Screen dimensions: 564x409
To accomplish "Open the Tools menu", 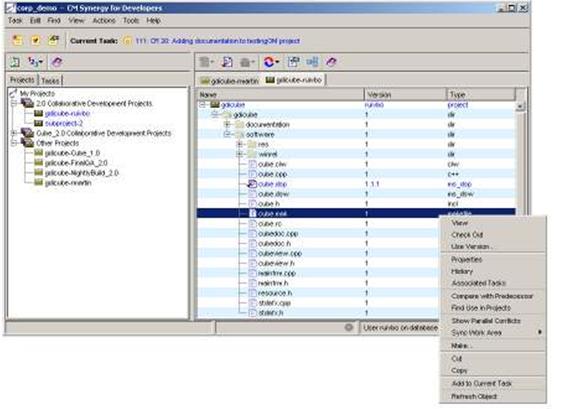I will pyautogui.click(x=131, y=21).
